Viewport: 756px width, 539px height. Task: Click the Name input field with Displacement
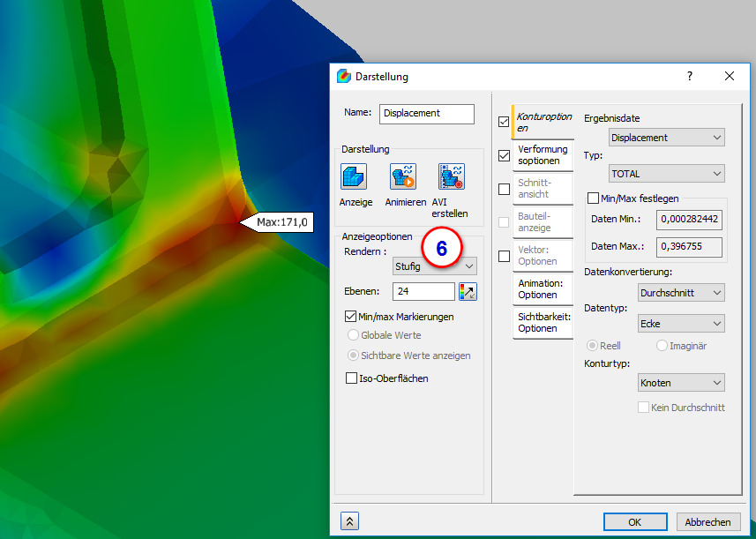(427, 114)
